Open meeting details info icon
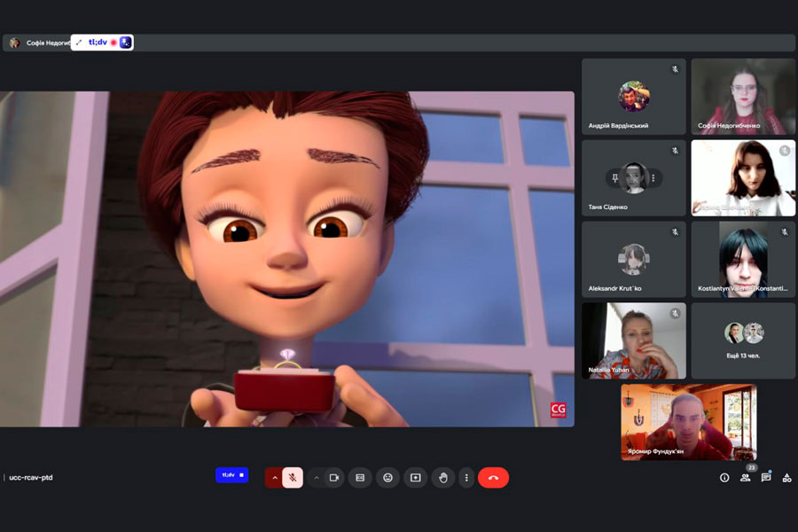This screenshot has height=532, width=798. (724, 478)
